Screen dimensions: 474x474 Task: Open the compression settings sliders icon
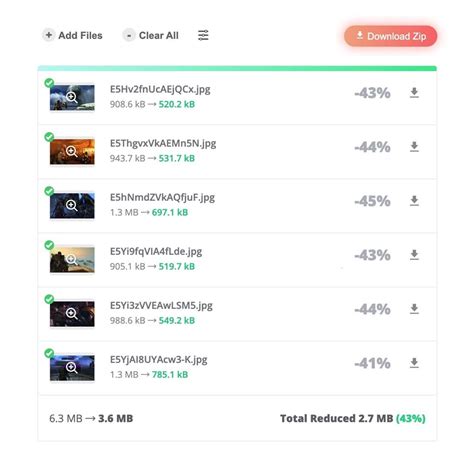click(203, 35)
